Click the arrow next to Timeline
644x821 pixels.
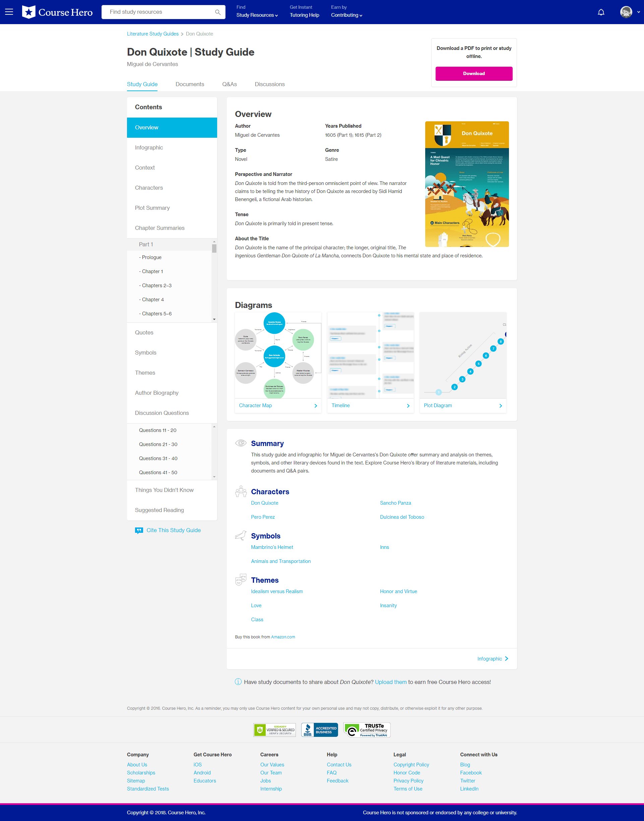click(x=408, y=406)
